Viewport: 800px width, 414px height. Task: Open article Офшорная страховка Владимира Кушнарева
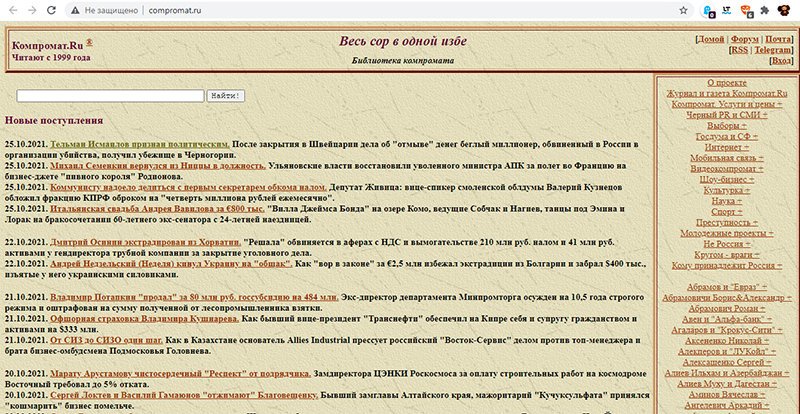pos(144,319)
